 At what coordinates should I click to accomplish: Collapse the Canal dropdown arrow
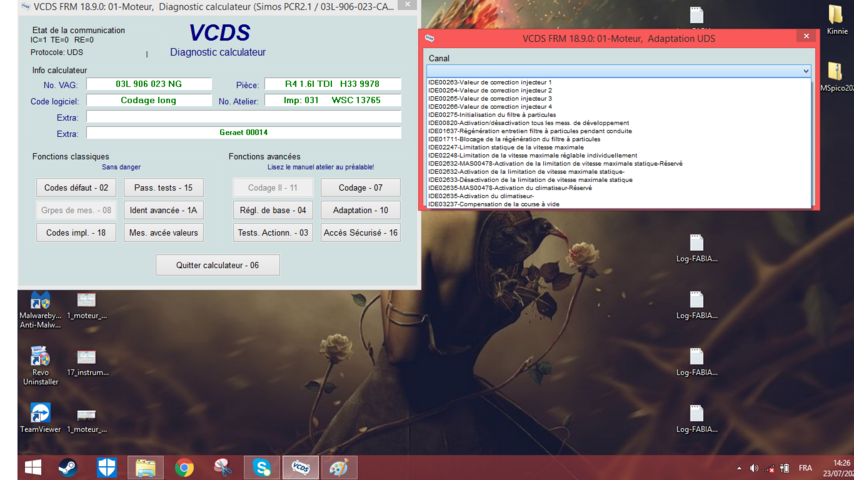(806, 71)
